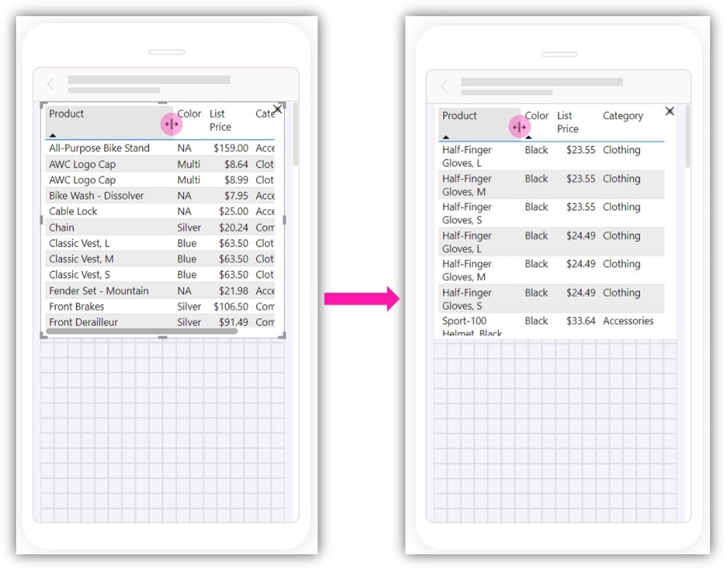
Task: Select the Cable Lock product cell
Action: [73, 211]
